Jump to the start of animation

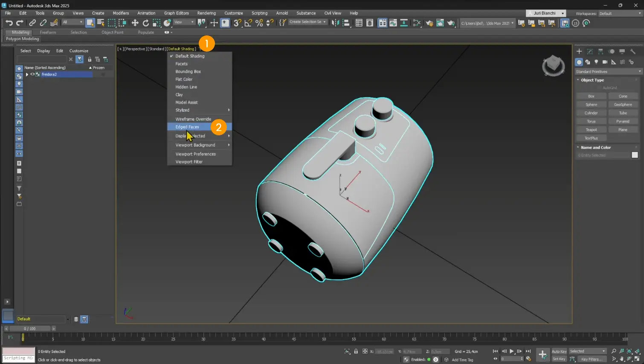click(495, 351)
